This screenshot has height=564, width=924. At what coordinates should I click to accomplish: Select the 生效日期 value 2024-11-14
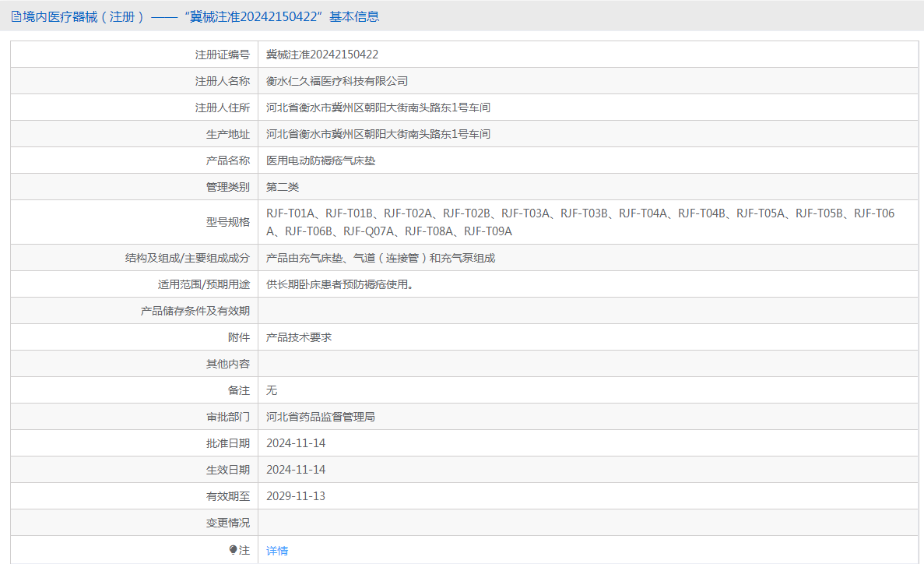pyautogui.click(x=296, y=470)
